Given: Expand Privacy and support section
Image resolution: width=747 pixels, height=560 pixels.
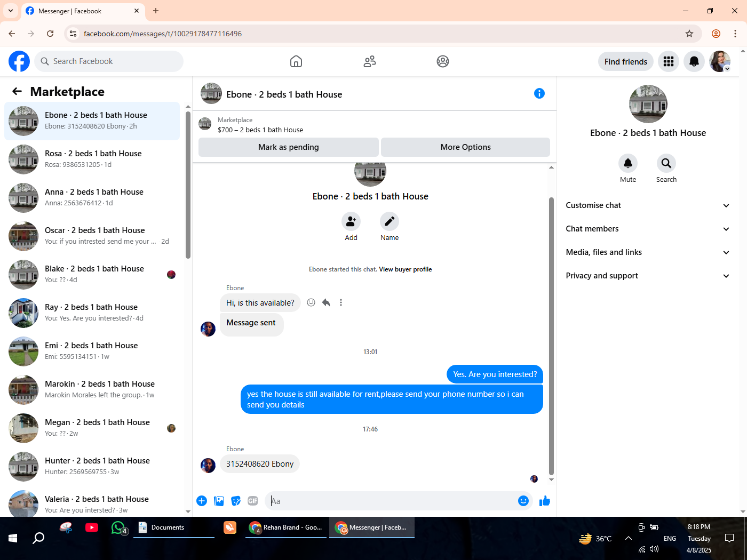Looking at the screenshot, I should coord(647,276).
